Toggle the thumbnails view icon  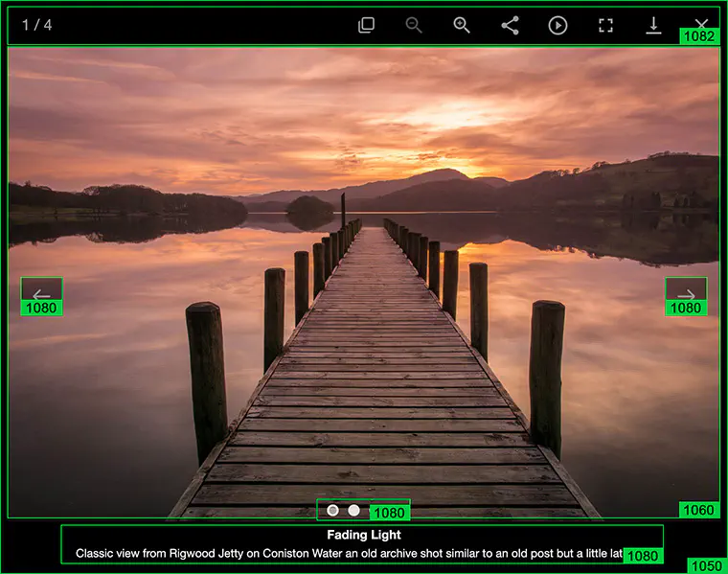coord(366,25)
